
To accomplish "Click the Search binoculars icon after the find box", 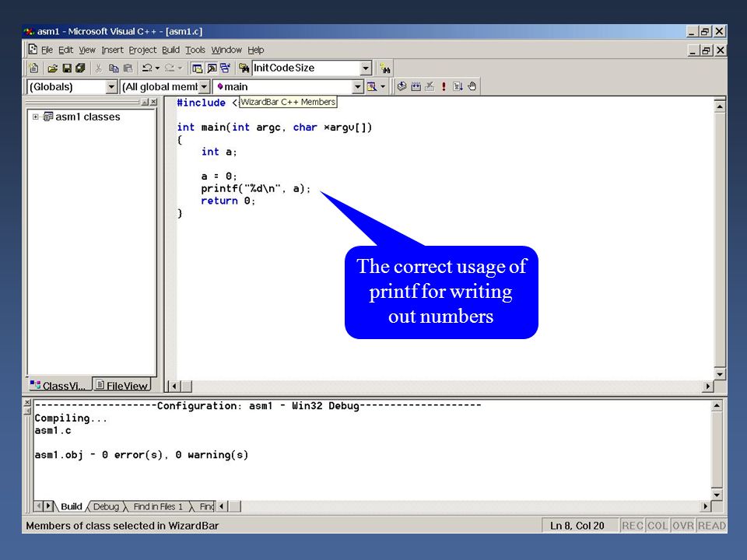I will tap(385, 68).
